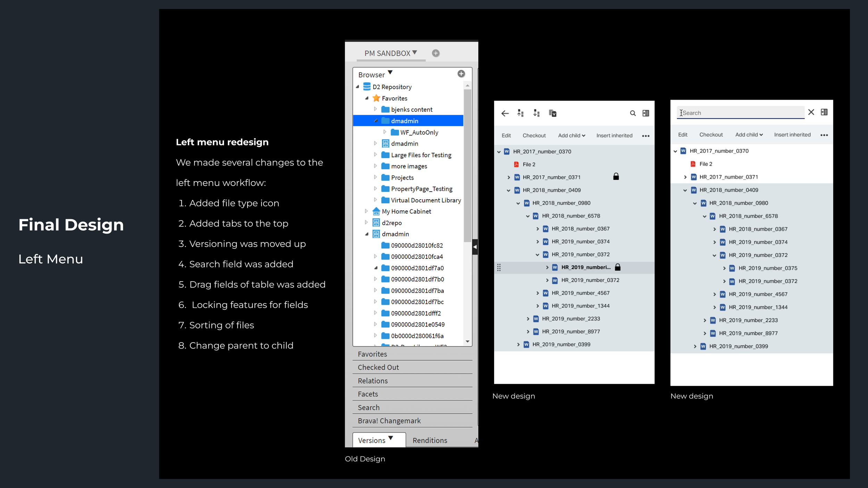Open the Browser dropdown arrow
The width and height of the screenshot is (868, 488).
pos(390,73)
